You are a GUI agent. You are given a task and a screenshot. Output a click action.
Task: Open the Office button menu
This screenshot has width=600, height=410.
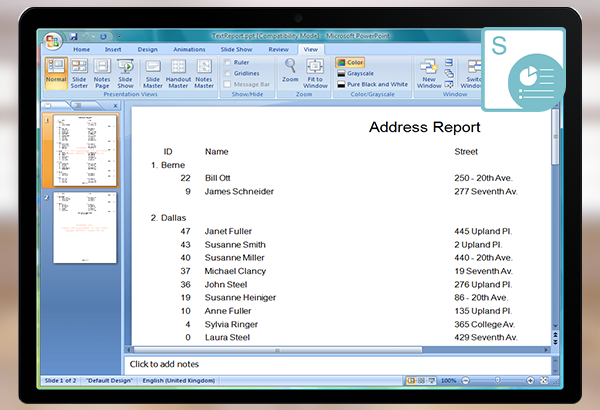pos(54,39)
